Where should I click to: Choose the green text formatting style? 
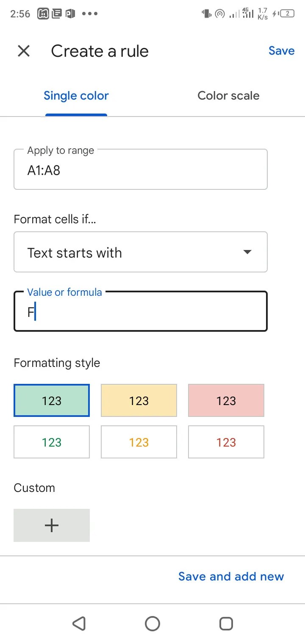coord(52,442)
